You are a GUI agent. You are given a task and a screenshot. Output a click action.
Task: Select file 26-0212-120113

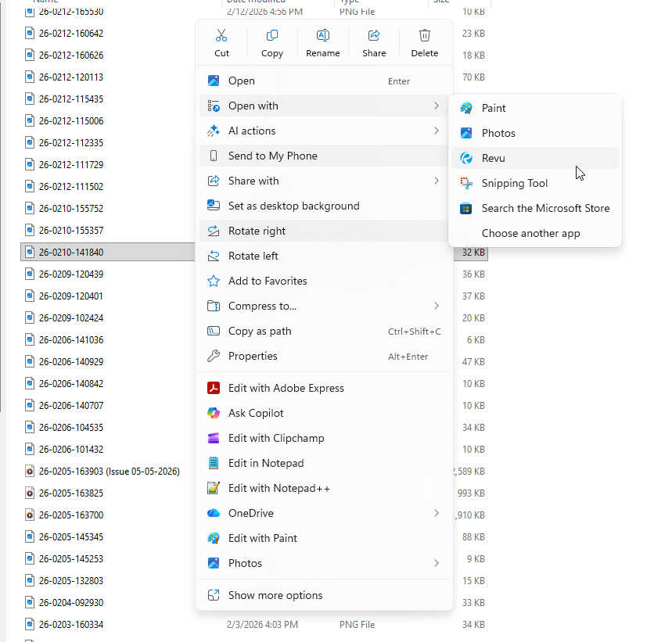tap(71, 77)
